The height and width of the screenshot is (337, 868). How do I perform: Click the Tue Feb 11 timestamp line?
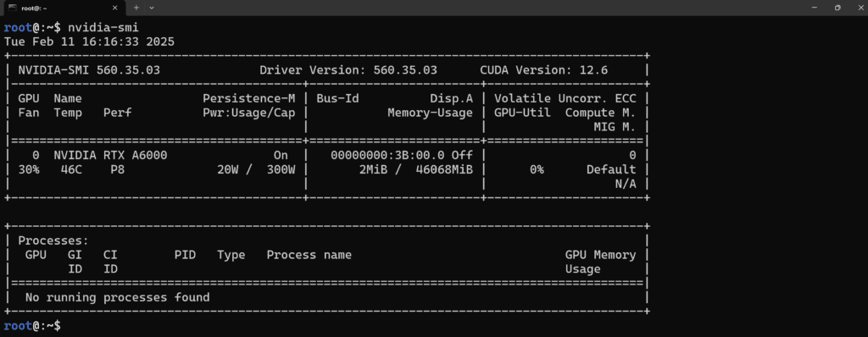pyautogui.click(x=89, y=42)
